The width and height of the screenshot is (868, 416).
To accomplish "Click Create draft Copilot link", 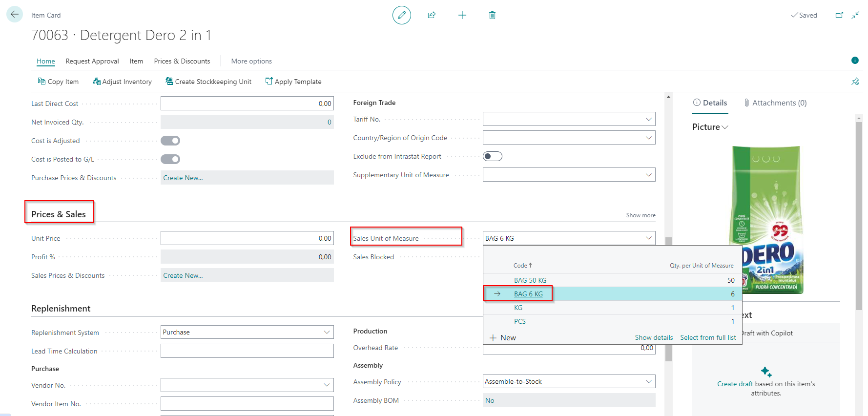I will pos(735,384).
